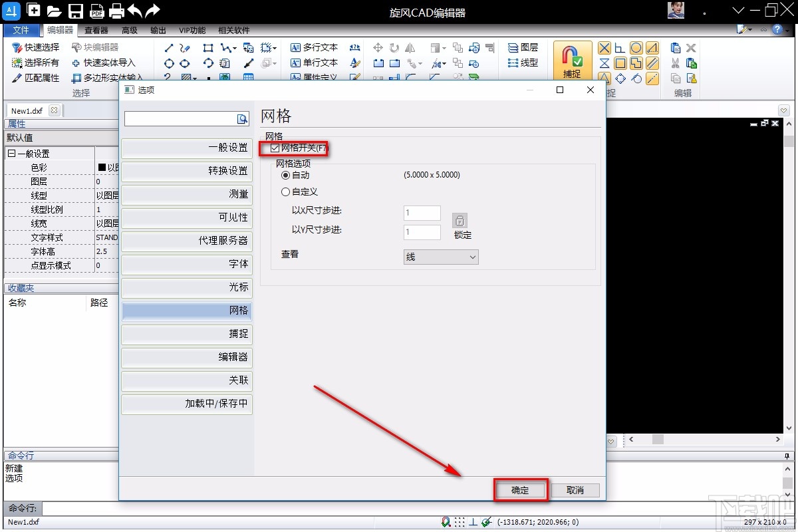Save drawing with the floppy disk icon
Viewport: 798px width, 532px height.
click(76, 11)
